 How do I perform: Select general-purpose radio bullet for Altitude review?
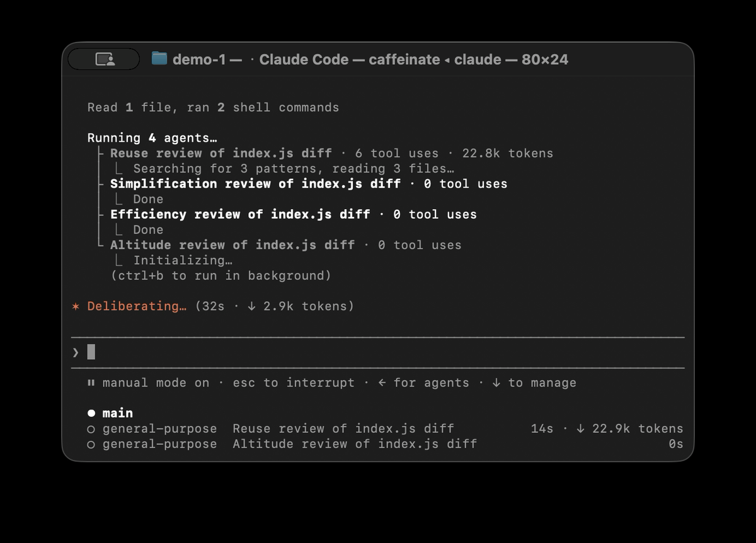[91, 444]
